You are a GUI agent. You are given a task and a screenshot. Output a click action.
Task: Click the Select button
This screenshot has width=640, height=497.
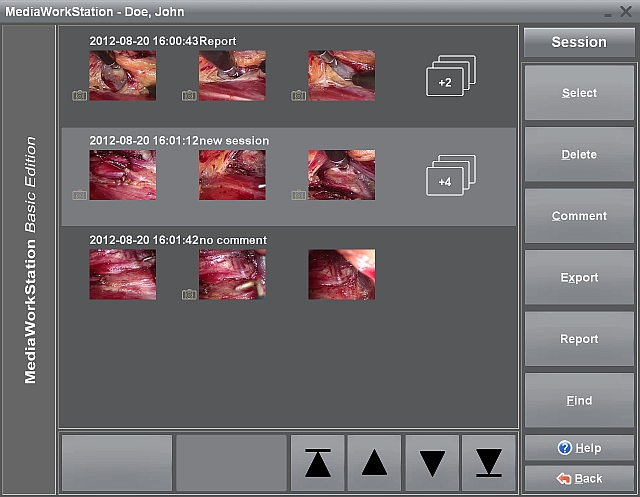[x=579, y=93]
